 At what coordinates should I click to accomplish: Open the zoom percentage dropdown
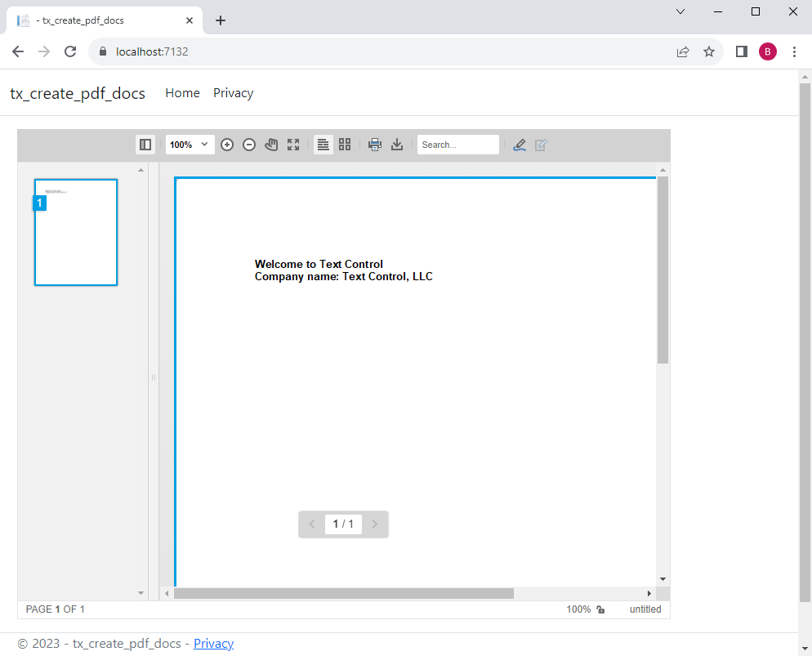coord(190,144)
